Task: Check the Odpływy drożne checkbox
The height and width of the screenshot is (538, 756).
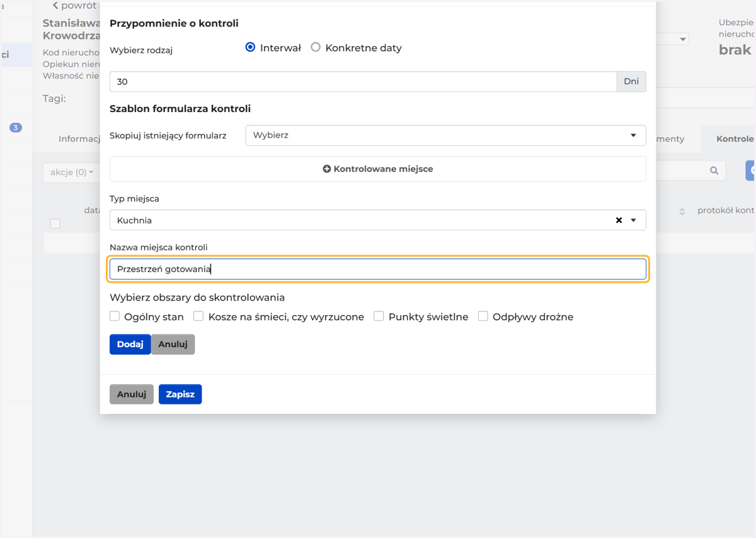Action: click(x=483, y=316)
